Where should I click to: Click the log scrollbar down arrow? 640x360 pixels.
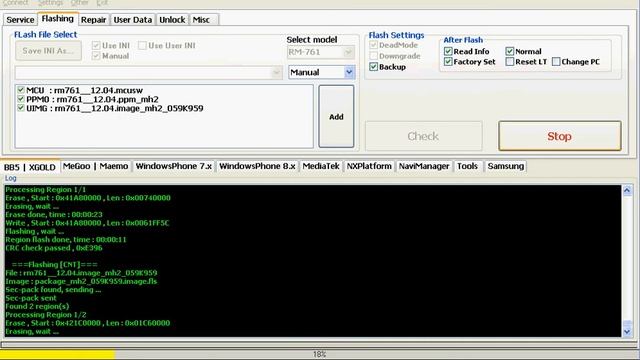pyautogui.click(x=627, y=332)
